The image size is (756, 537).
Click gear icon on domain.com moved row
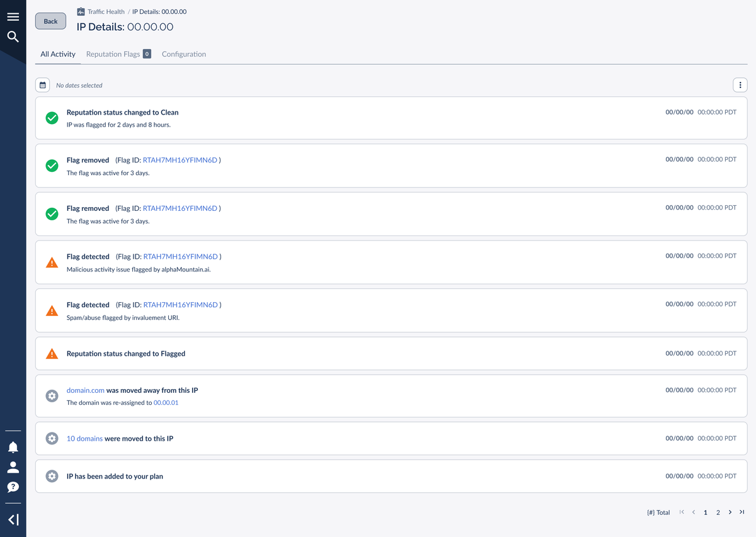tap(52, 396)
